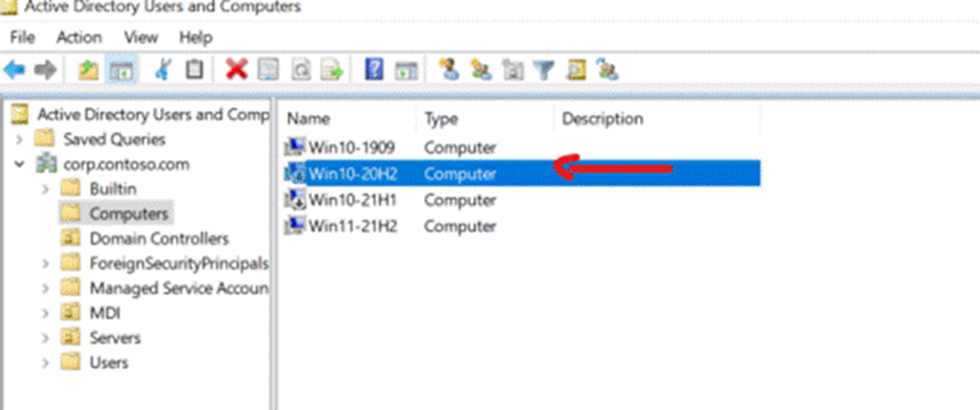Click the MDI organizational unit folder icon

[71, 313]
